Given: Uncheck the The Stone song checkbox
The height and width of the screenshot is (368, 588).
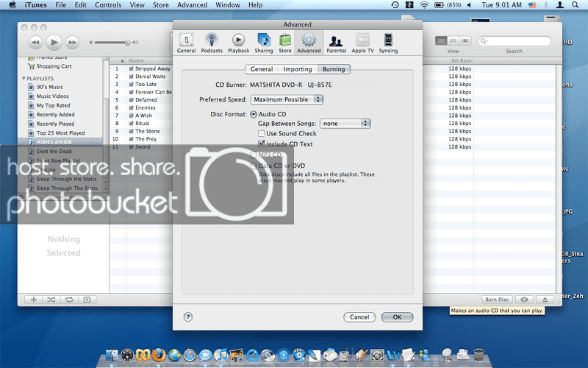Looking at the screenshot, I should click(x=132, y=131).
